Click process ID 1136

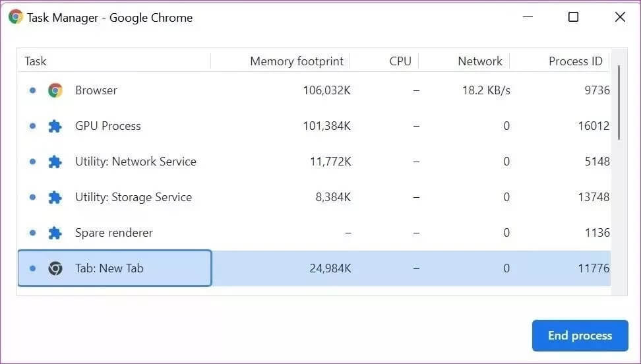coord(597,233)
